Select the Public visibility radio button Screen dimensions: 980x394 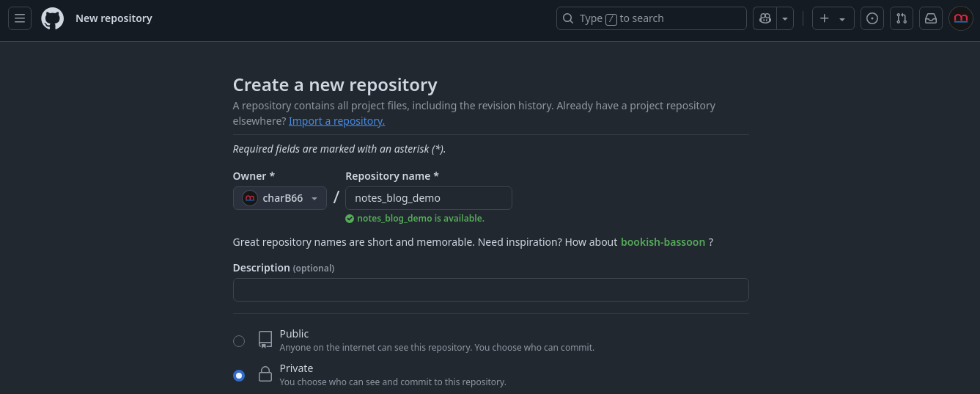[239, 340]
